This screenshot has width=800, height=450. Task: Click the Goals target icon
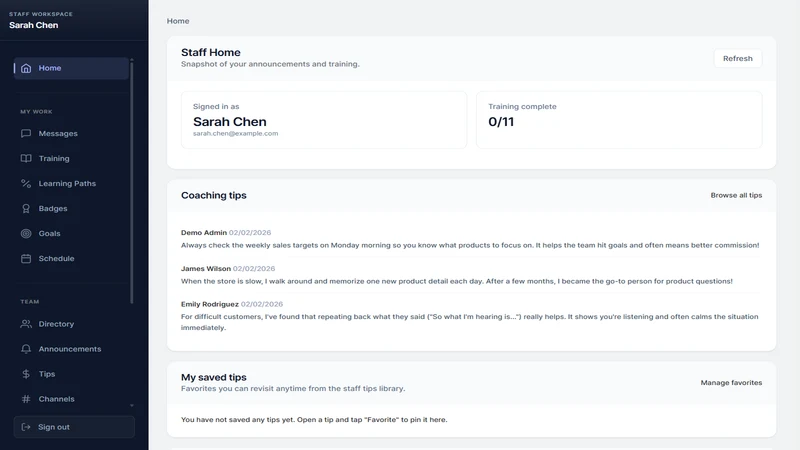coord(26,234)
